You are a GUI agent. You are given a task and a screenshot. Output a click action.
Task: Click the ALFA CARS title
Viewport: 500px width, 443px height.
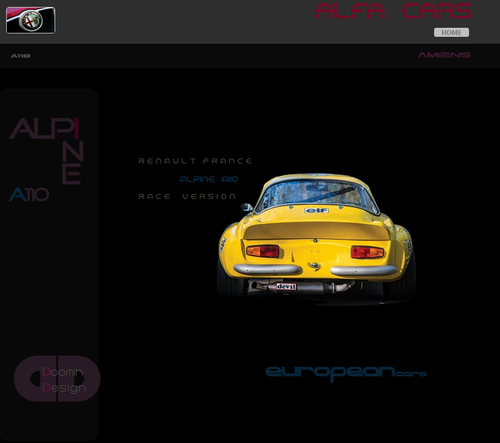pos(394,11)
